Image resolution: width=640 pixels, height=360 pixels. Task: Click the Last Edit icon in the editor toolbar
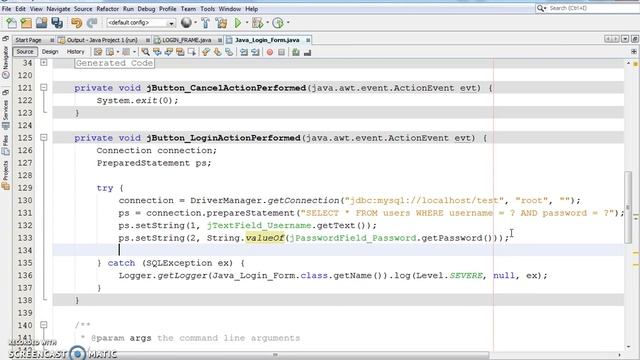[98, 52]
